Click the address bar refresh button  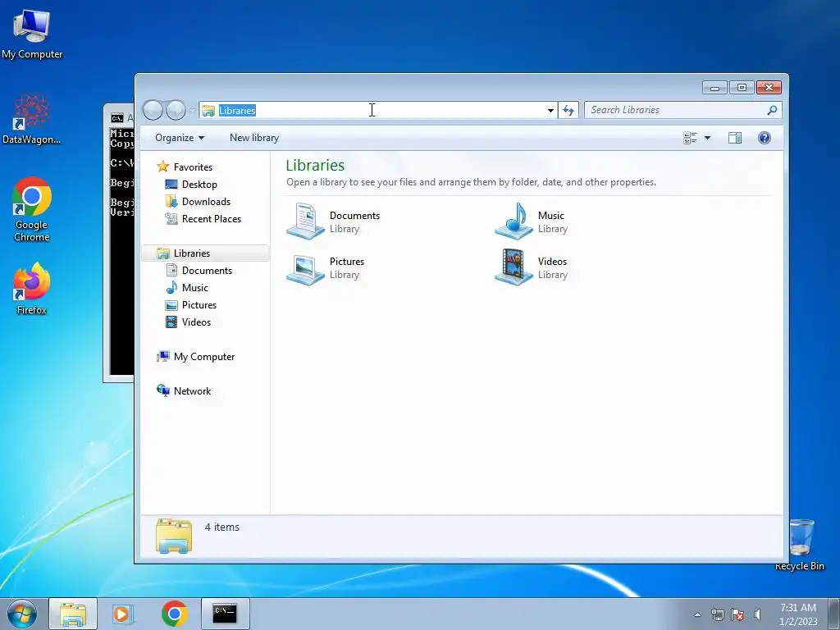(x=568, y=111)
